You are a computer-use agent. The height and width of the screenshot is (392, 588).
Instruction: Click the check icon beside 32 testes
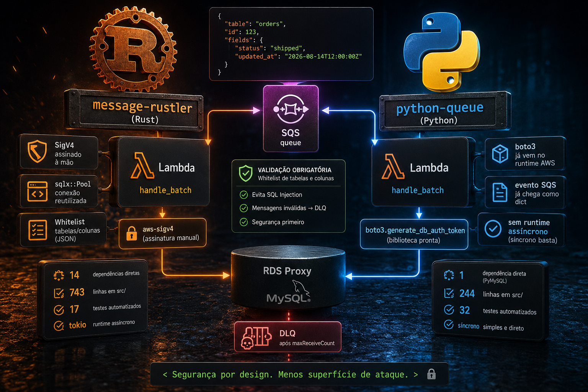pos(449,309)
